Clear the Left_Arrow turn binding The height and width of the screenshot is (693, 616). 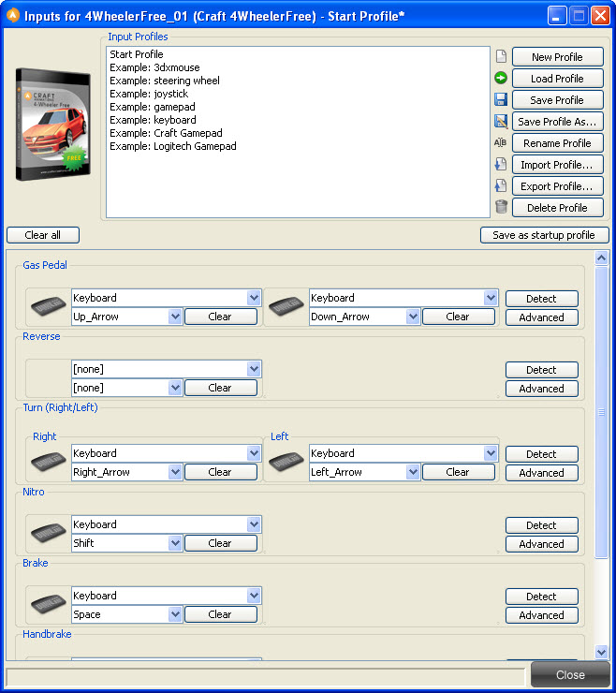[458, 472]
